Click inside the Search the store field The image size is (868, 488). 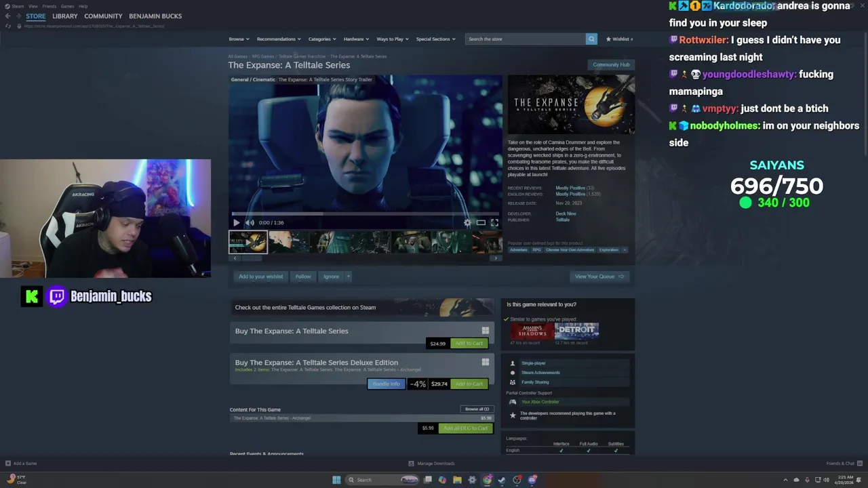526,39
